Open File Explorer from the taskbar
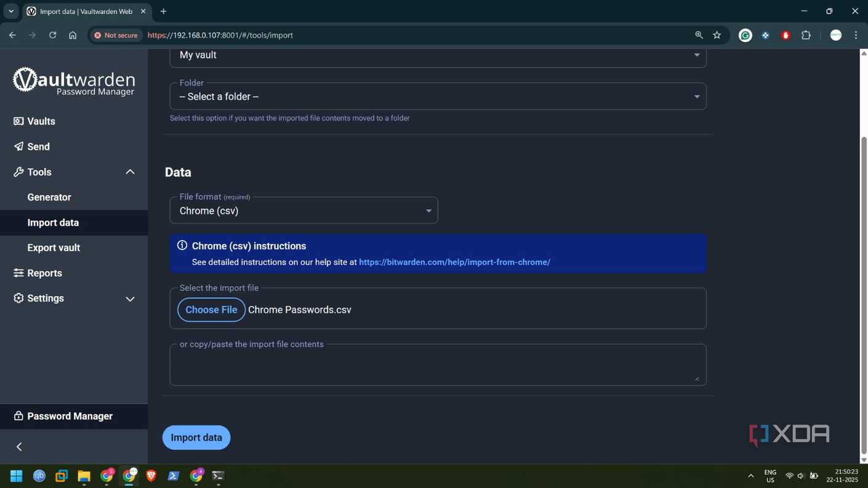This screenshot has width=868, height=488. pos(84,476)
